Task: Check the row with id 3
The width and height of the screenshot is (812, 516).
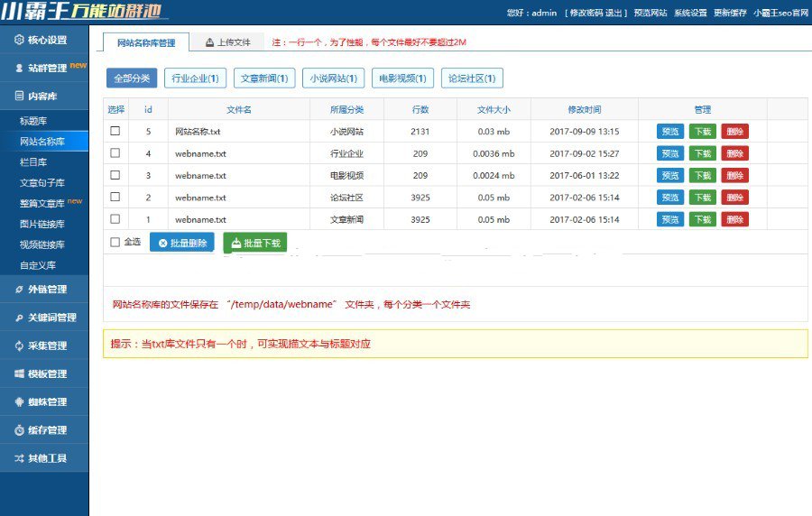Action: click(115, 175)
